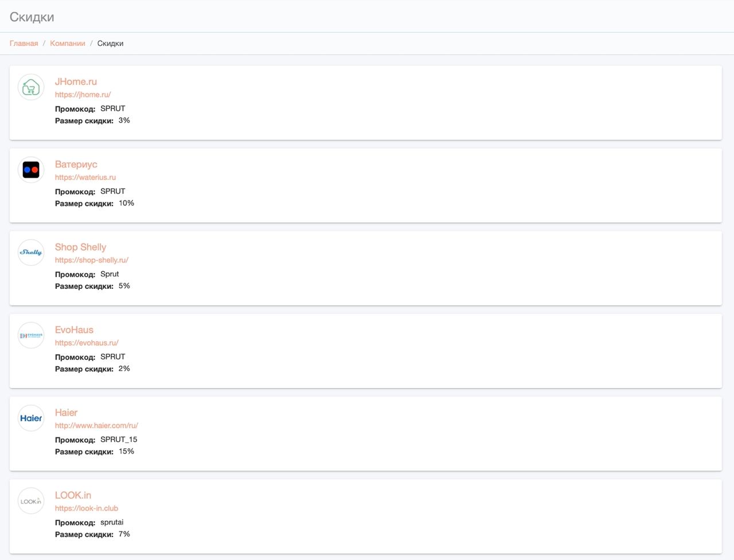Open the Shop Shelly title link
This screenshot has width=734, height=560.
point(80,247)
